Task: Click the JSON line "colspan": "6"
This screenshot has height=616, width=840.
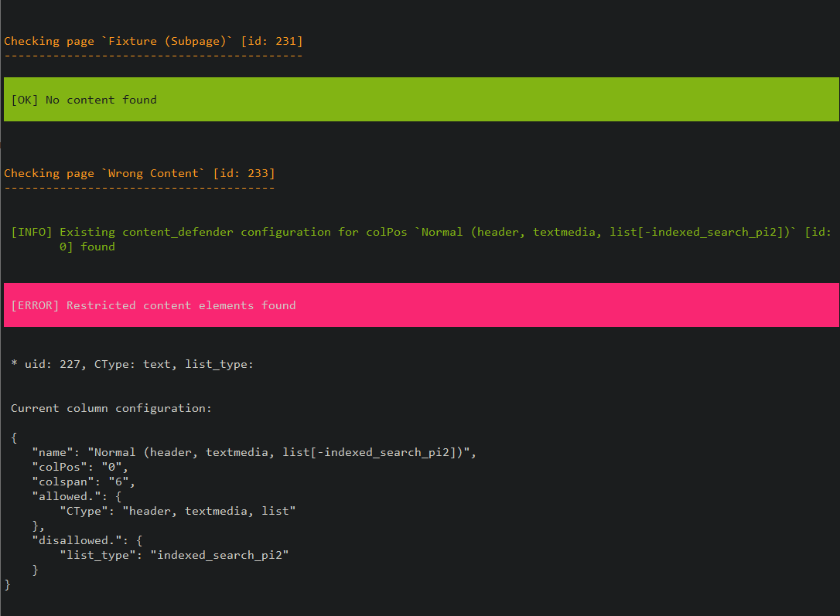Action: pos(83,482)
